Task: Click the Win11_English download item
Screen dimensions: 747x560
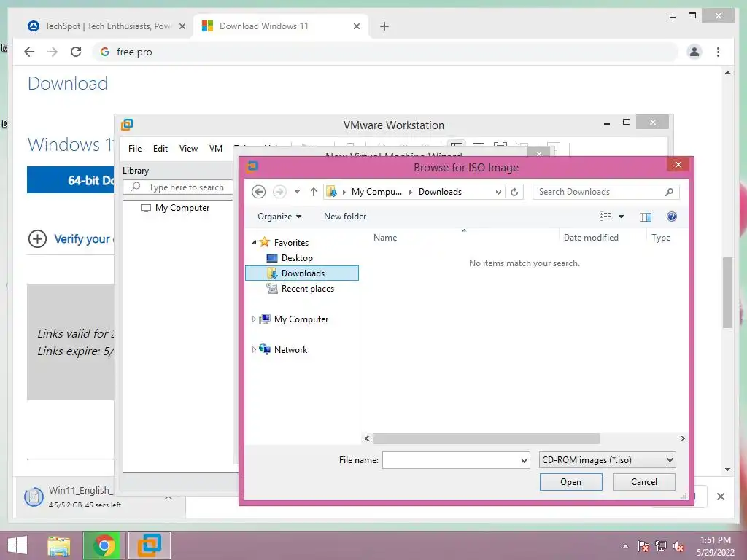Action: pos(81,497)
